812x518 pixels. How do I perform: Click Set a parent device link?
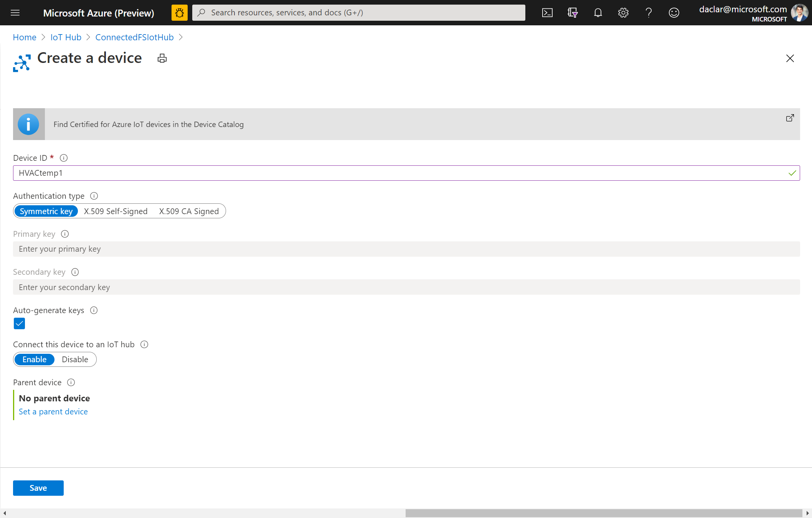pyautogui.click(x=53, y=411)
